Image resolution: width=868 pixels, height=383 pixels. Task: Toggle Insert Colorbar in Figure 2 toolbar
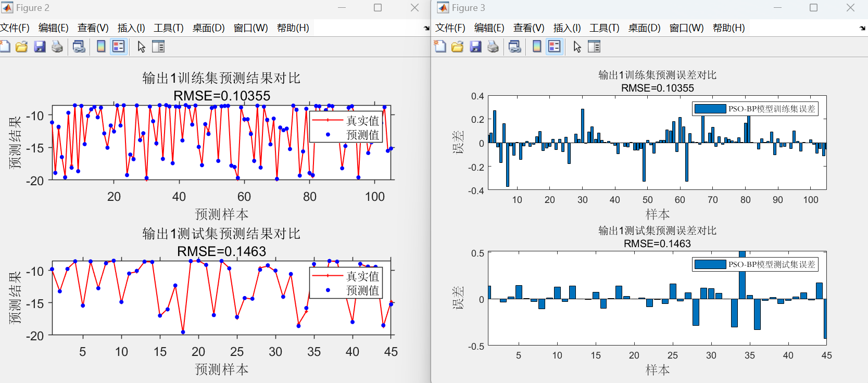101,47
